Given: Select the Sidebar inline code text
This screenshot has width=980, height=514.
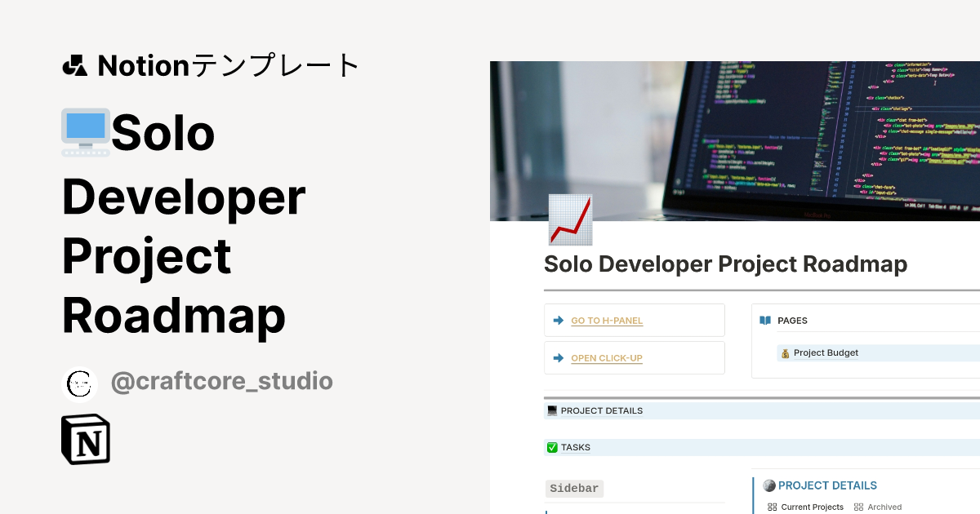Looking at the screenshot, I should pos(574,489).
